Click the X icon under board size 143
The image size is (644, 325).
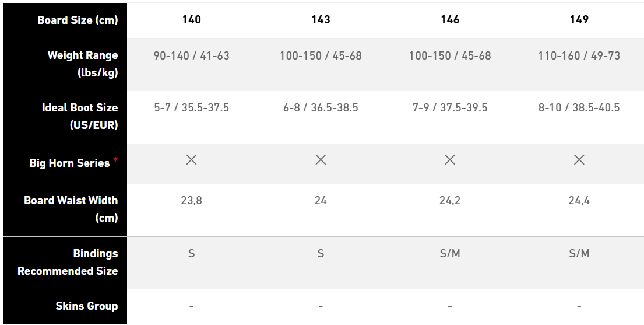[321, 160]
